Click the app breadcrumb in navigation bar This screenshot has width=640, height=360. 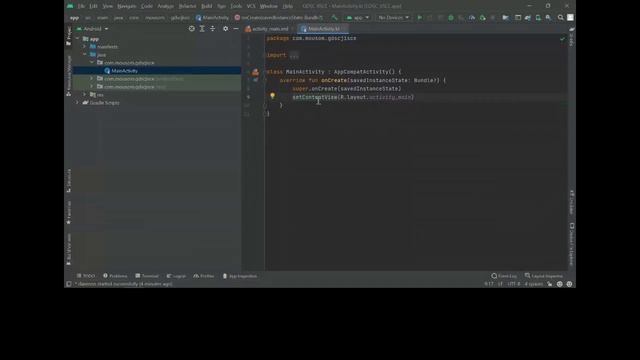pos(74,18)
